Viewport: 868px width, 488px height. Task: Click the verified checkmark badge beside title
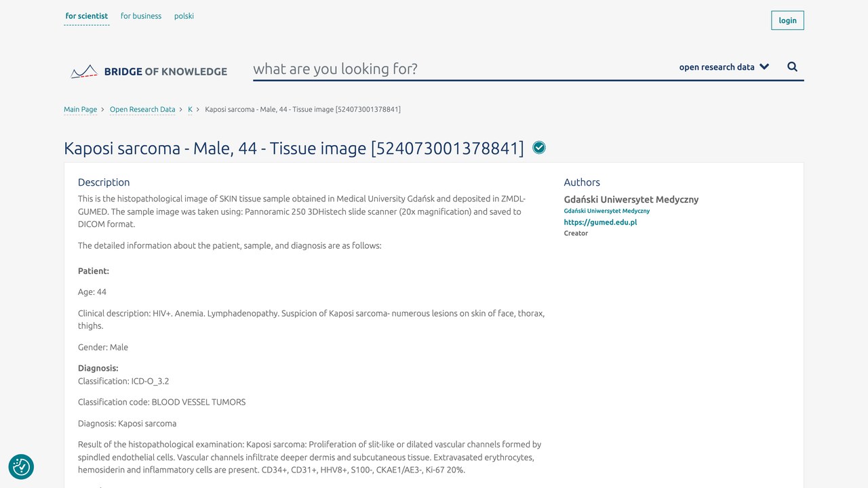pyautogui.click(x=539, y=148)
